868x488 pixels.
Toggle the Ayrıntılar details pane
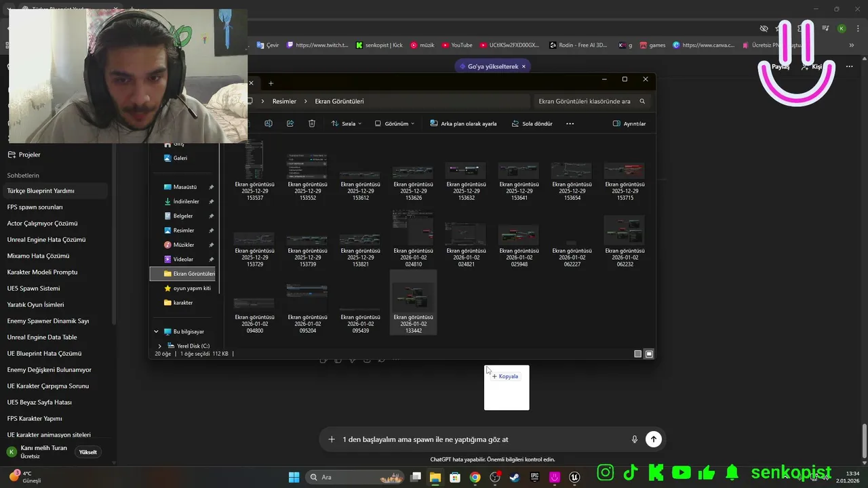point(629,123)
